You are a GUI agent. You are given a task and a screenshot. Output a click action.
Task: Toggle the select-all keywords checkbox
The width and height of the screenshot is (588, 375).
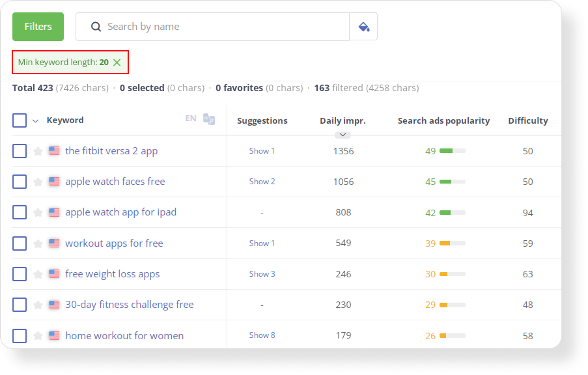click(x=20, y=120)
